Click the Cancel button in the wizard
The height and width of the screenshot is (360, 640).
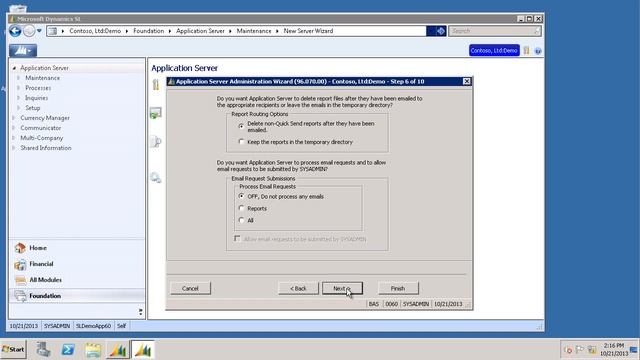[190, 288]
